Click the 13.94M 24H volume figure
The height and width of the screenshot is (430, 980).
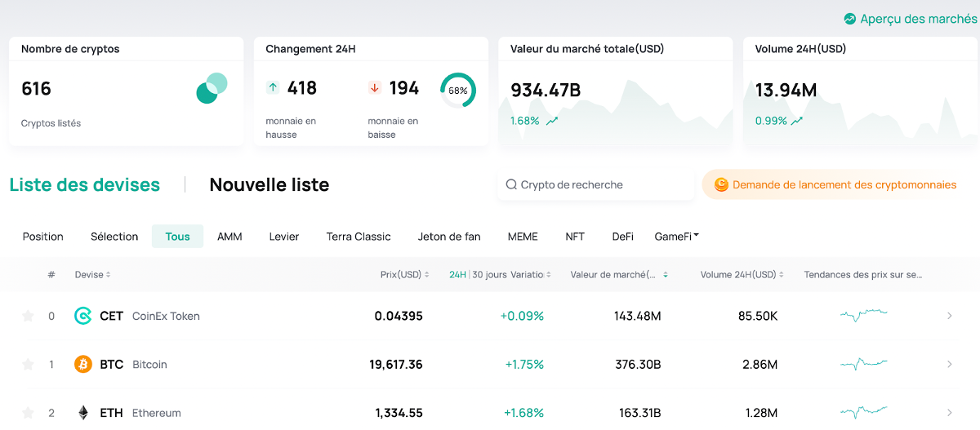pos(786,91)
